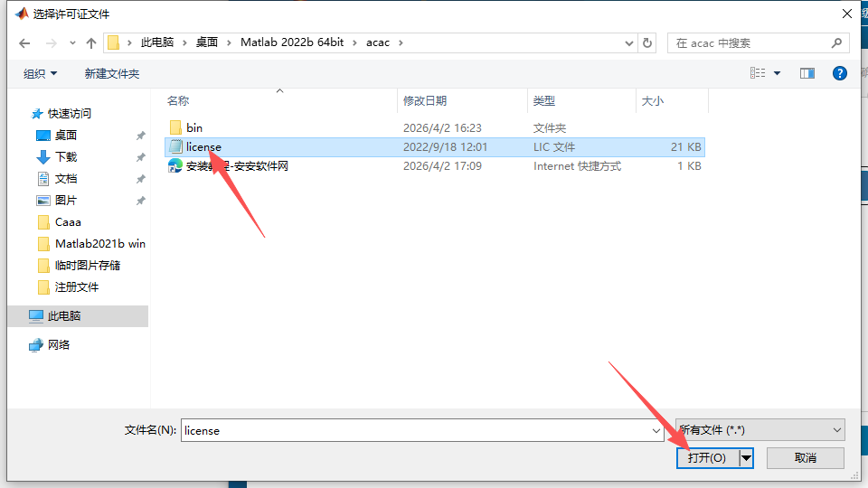Select the license file
Image resolution: width=868 pixels, height=488 pixels.
[435, 147]
